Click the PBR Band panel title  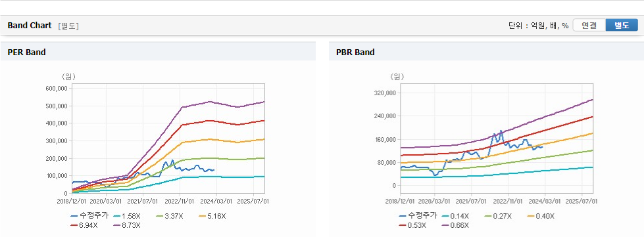[355, 52]
